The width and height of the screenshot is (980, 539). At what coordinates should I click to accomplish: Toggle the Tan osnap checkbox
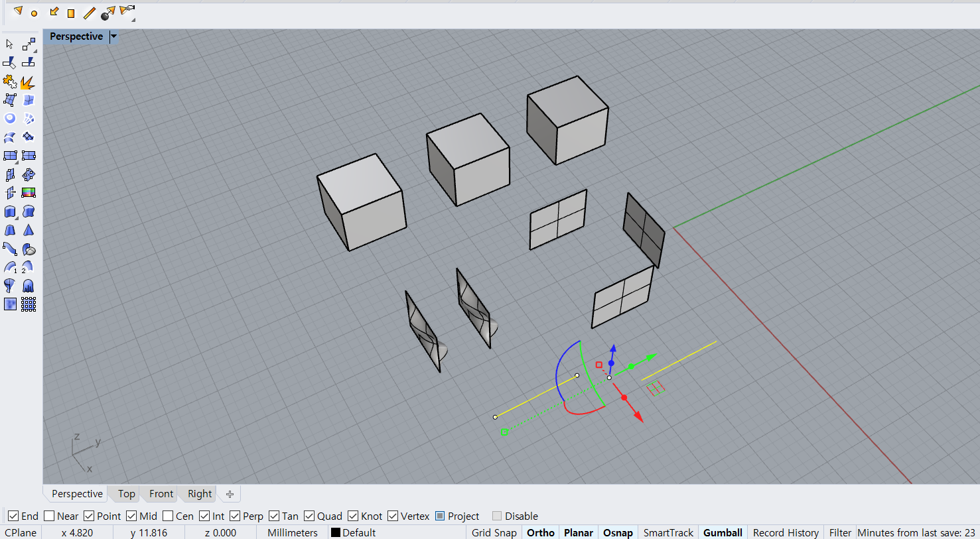pyautogui.click(x=274, y=516)
